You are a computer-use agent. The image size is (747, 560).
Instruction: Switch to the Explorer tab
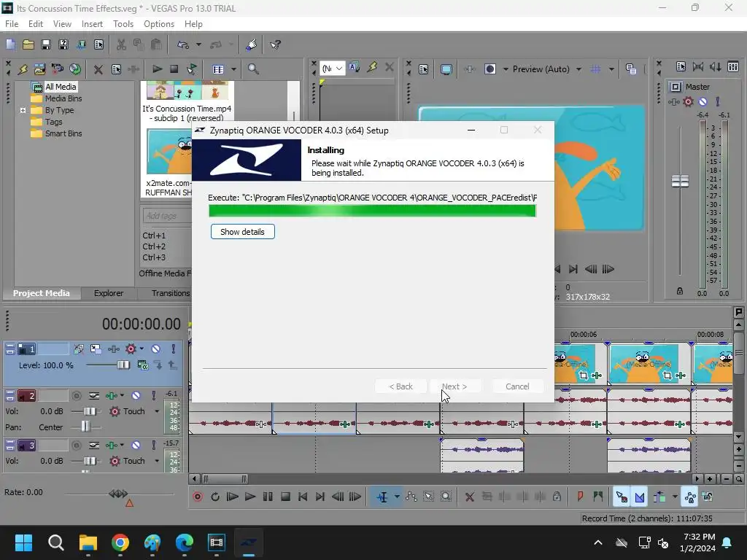coord(108,293)
